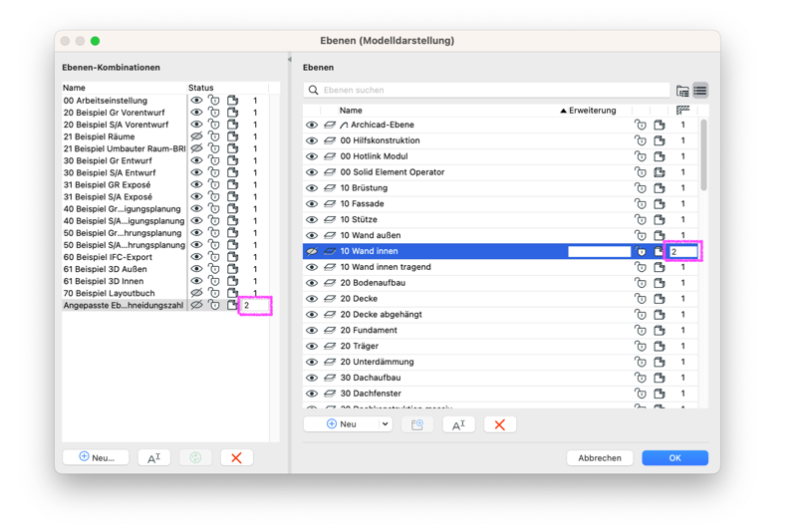Click layer type icon of 20 Träger

click(x=330, y=346)
